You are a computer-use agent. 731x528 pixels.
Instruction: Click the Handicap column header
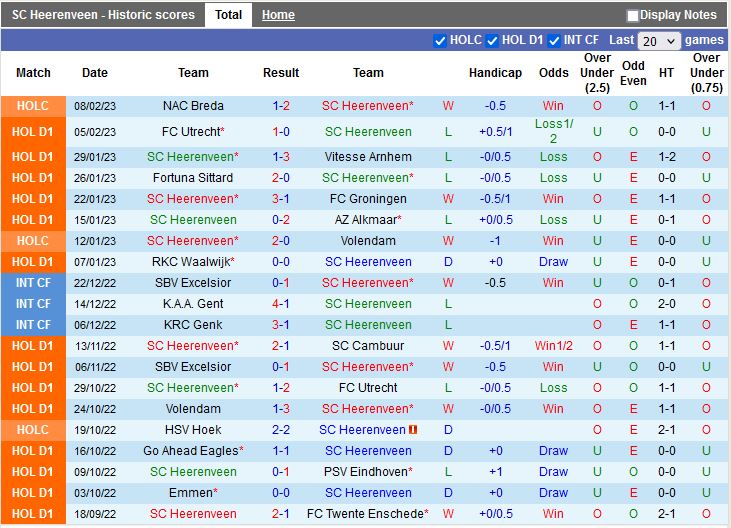pos(495,73)
